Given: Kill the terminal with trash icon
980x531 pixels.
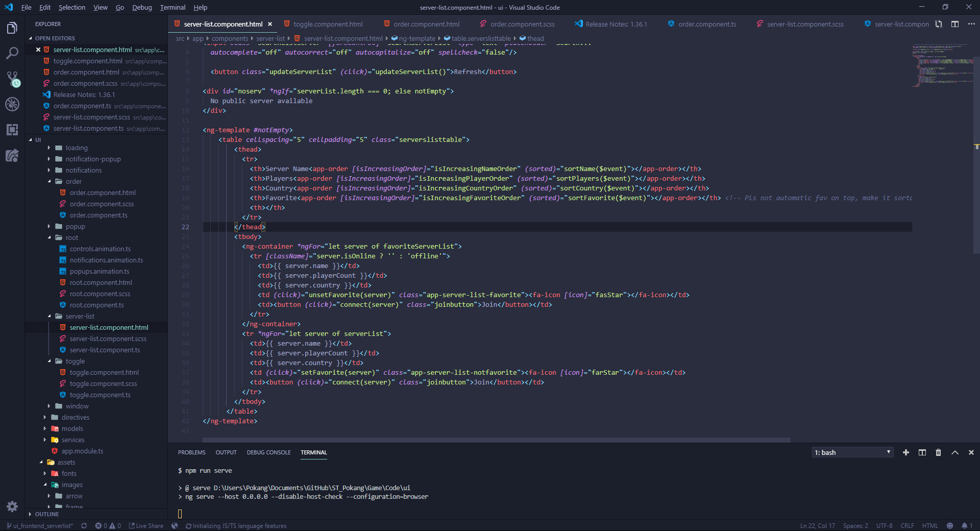Looking at the screenshot, I should (938, 452).
